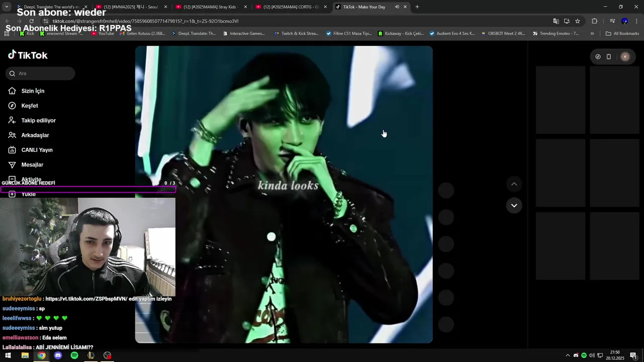Click the playing TikTok video

point(284,195)
